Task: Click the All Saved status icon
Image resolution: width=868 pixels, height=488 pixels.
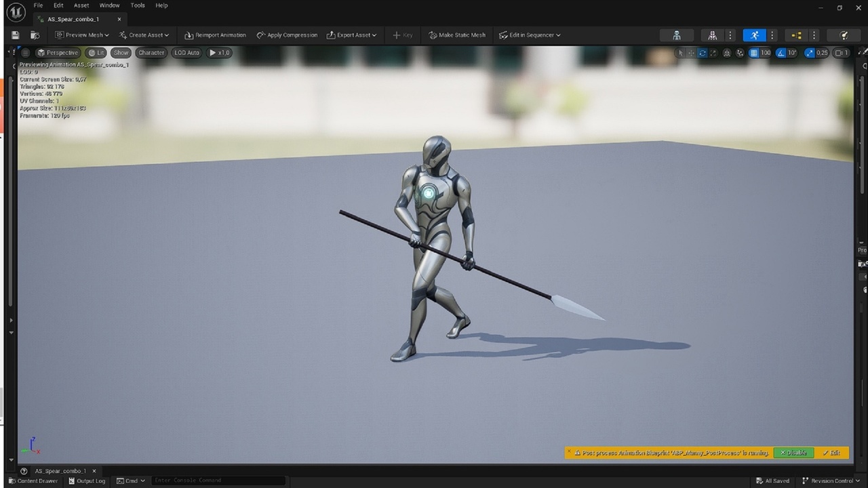Action: click(x=772, y=481)
